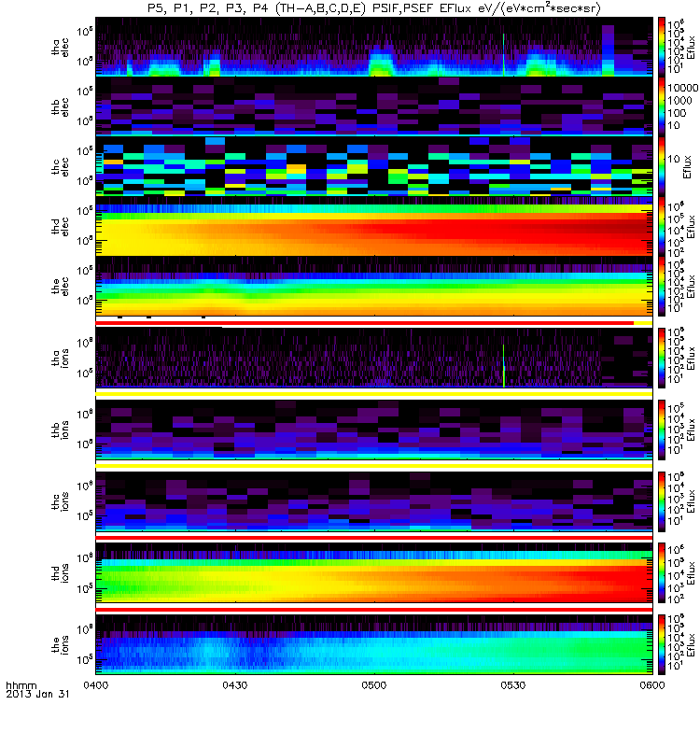Click the 'hhmm' axis format label
The width and height of the screenshot is (700, 747).
[x=21, y=686]
